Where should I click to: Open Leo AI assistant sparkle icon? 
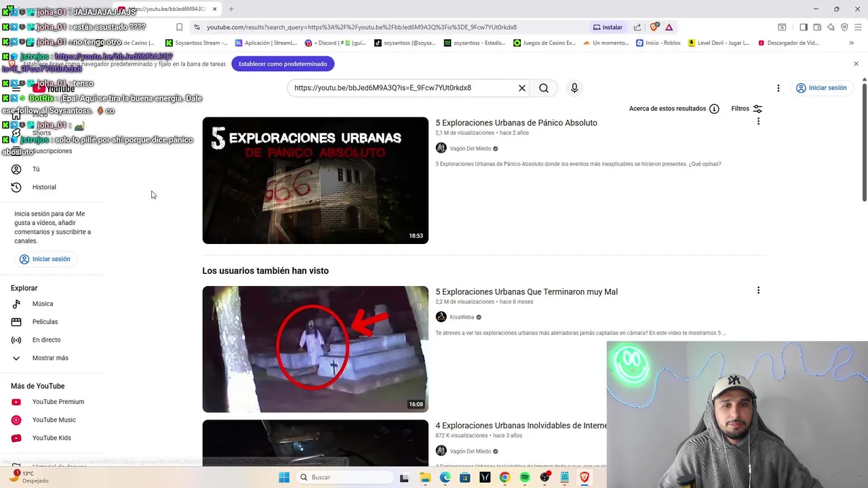click(x=831, y=27)
